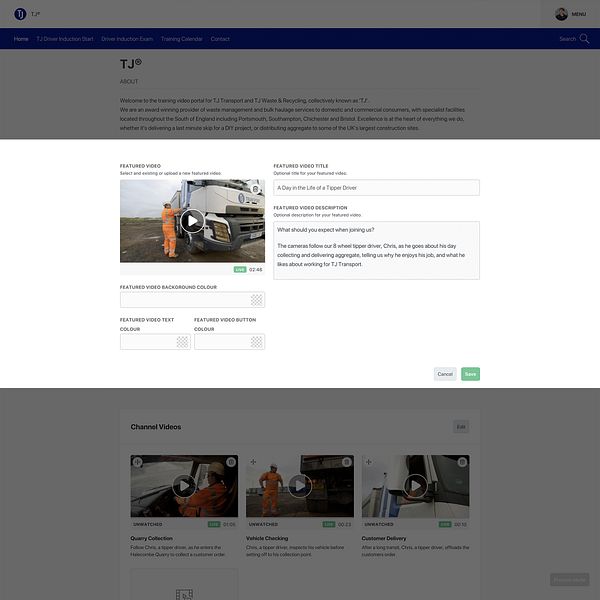Click the Vehicle Checking title
Viewport: 600px width, 600px height.
pos(267,538)
